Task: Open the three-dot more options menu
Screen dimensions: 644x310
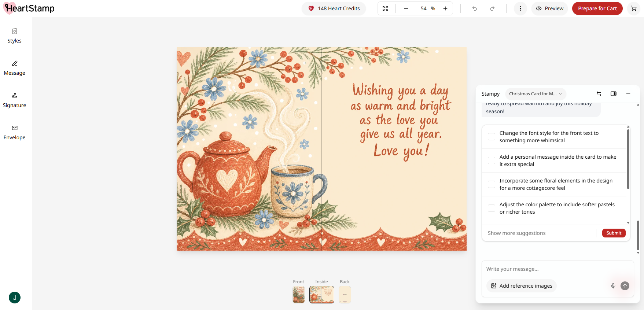Action: (x=520, y=8)
